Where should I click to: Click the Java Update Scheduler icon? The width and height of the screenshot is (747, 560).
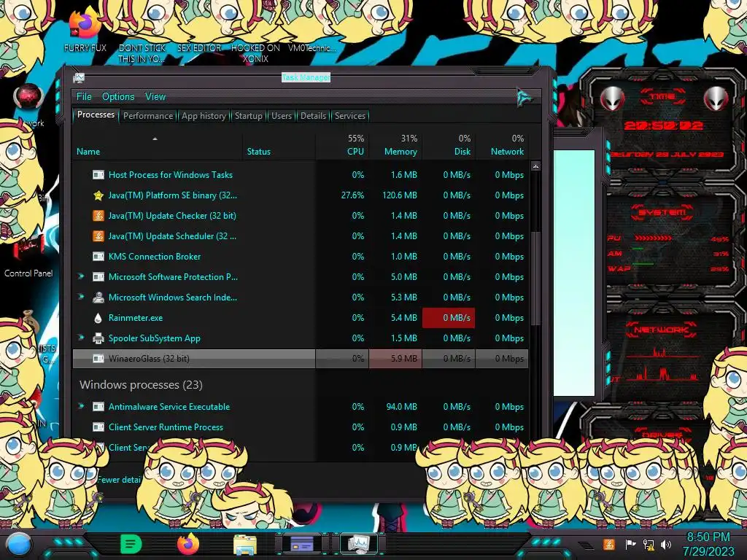[98, 236]
